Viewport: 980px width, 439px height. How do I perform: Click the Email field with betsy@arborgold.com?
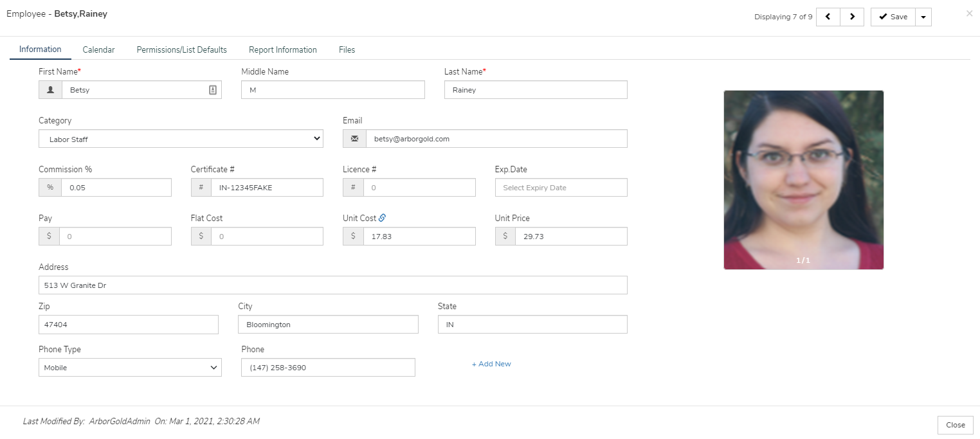click(x=496, y=139)
